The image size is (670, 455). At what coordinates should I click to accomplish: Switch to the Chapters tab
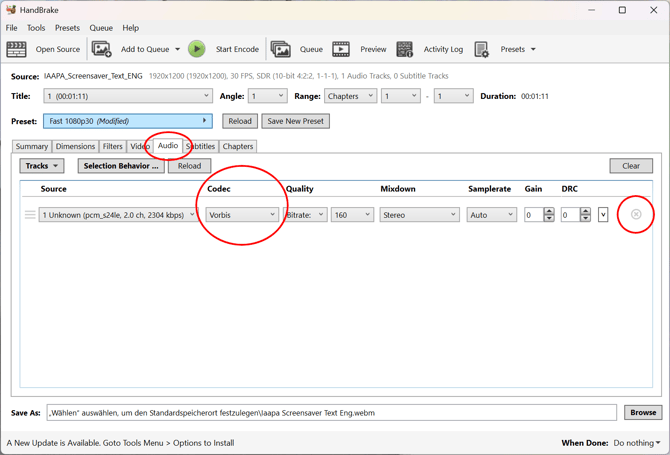coord(238,146)
